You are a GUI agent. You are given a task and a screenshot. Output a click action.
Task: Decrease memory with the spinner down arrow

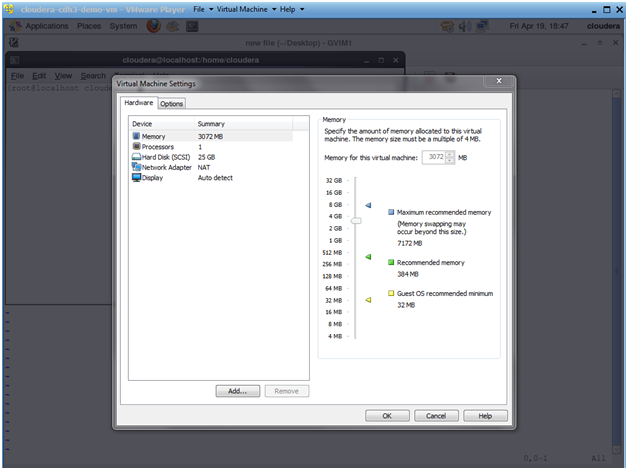450,160
